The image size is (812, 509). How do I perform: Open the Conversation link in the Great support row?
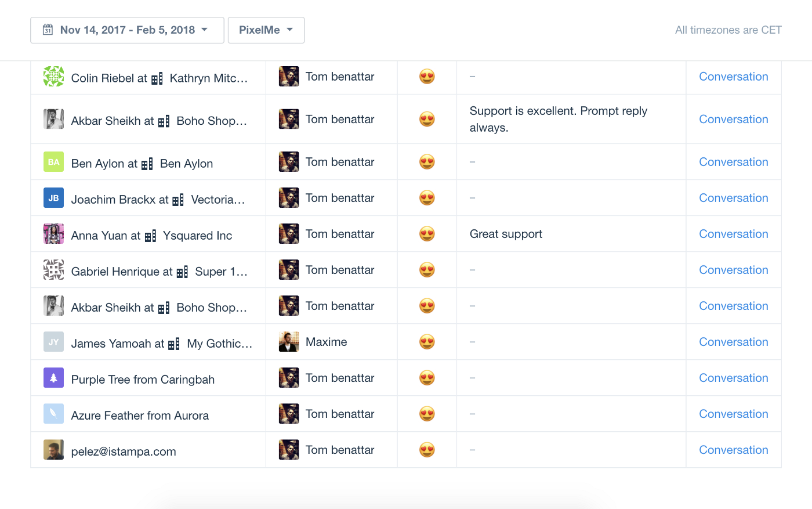(x=734, y=234)
